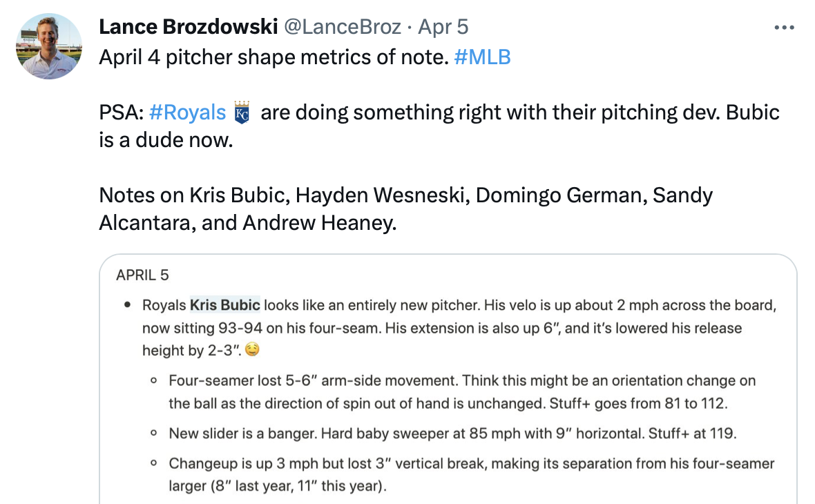815x504 pixels.
Task: Click the APRIL 5 heading in the notes
Action: [142, 275]
